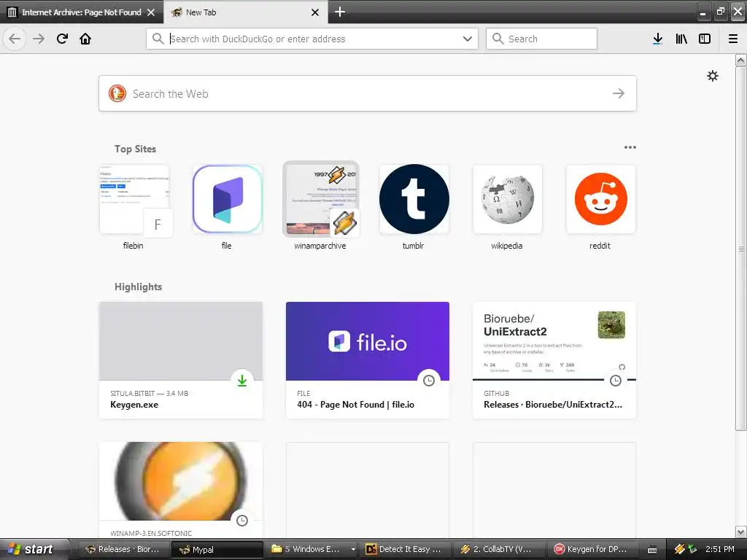The image size is (747, 560).
Task: Go forward with the forward arrow button
Action: pos(39,39)
